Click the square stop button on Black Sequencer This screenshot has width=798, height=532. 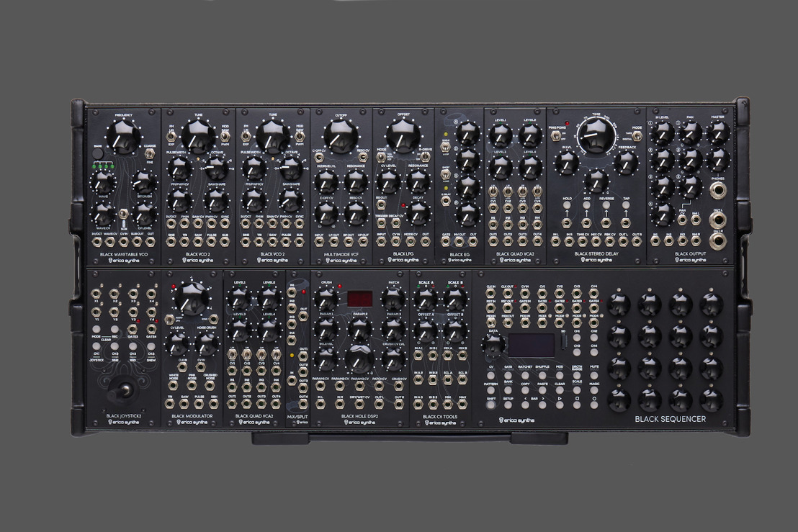(x=577, y=405)
